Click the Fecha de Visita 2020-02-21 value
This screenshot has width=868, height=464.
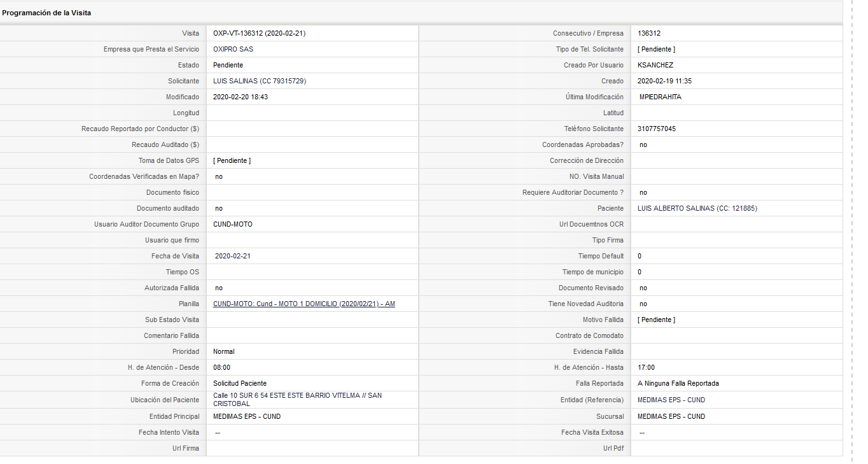(x=233, y=256)
